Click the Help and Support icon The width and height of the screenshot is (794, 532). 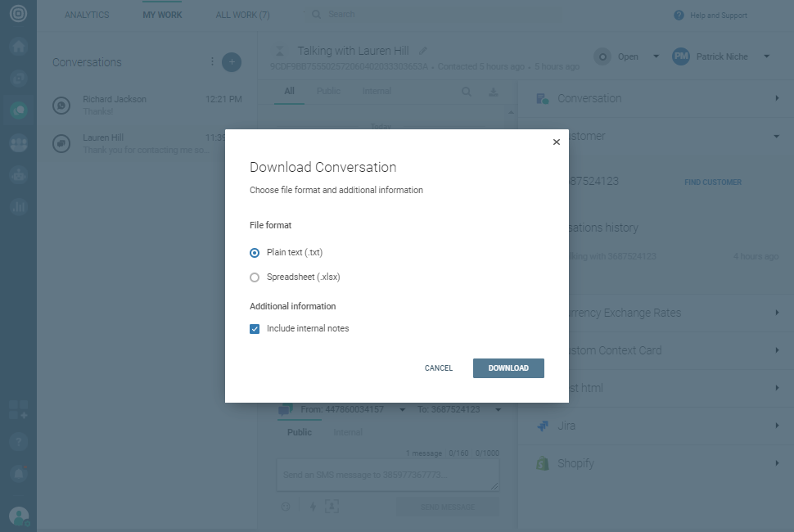point(679,16)
